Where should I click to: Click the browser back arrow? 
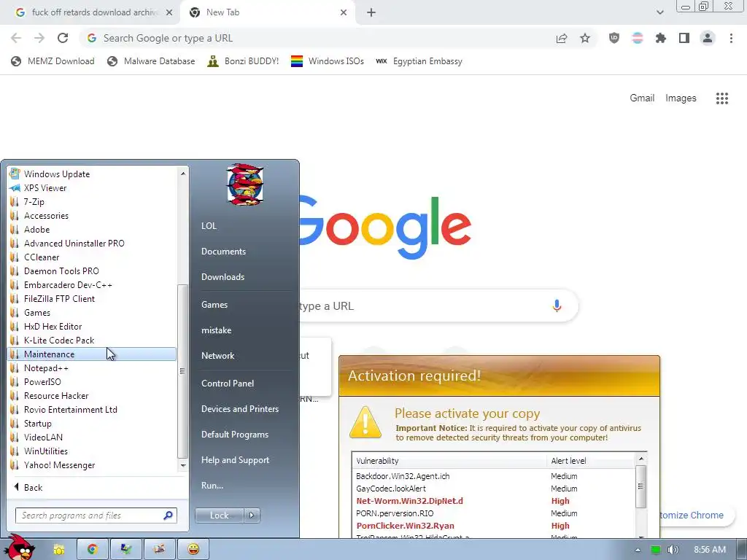coord(16,38)
